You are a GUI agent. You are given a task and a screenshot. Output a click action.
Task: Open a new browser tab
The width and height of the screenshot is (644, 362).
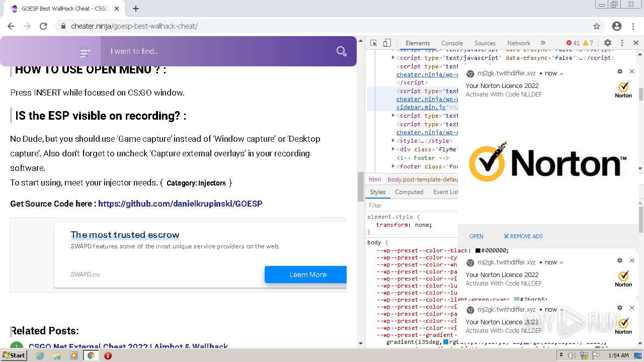tap(136, 9)
